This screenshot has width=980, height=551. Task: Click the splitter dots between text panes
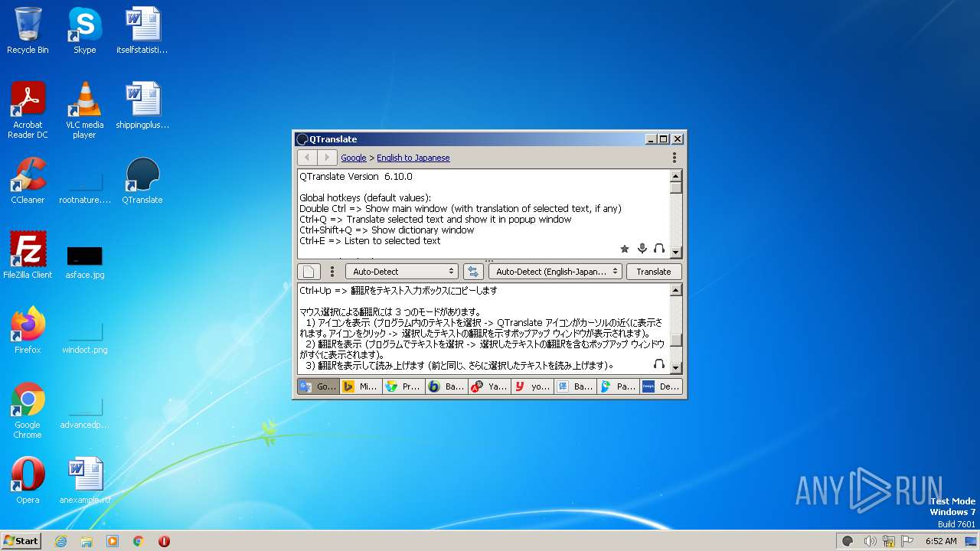coord(489,261)
